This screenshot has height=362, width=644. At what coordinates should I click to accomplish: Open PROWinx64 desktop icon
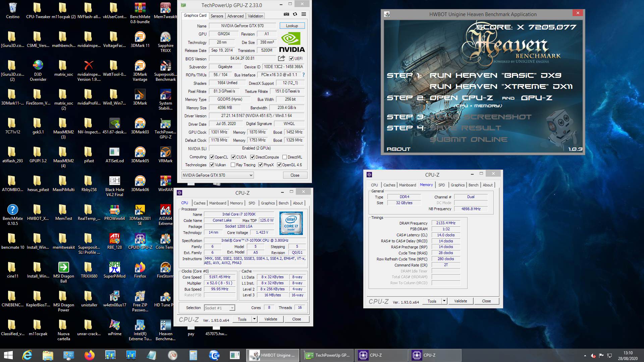114,213
